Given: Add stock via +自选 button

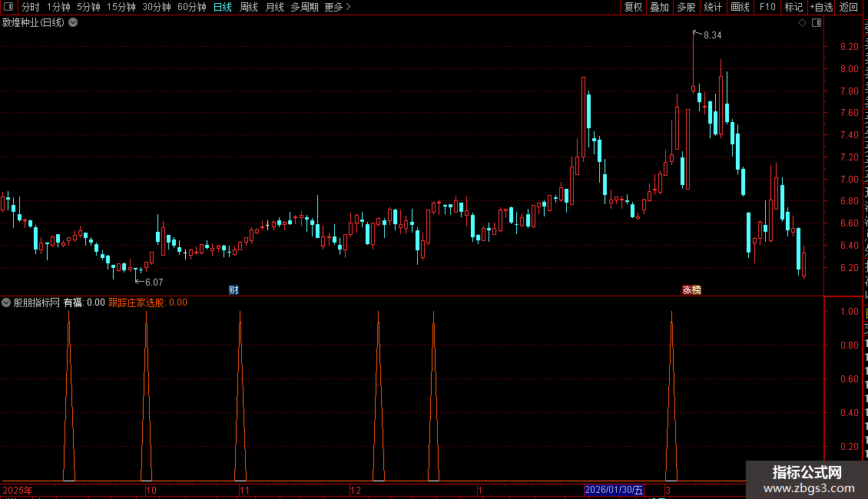Looking at the screenshot, I should coord(821,7).
